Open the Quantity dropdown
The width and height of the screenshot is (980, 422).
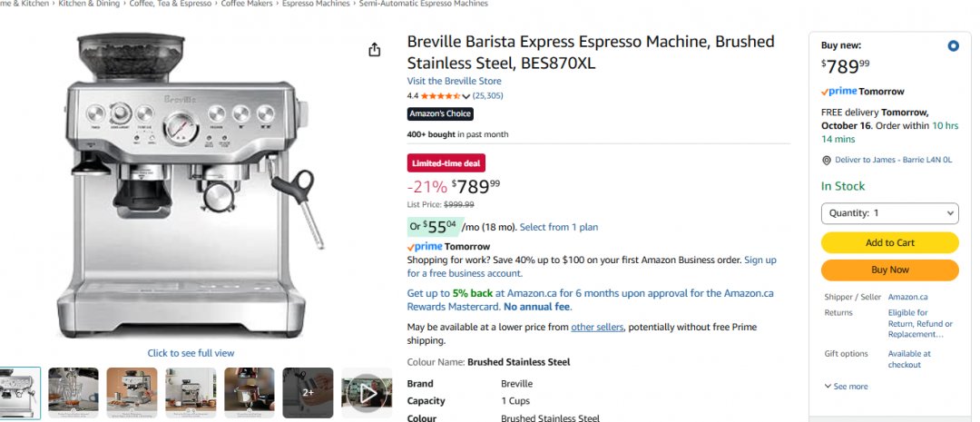point(889,213)
